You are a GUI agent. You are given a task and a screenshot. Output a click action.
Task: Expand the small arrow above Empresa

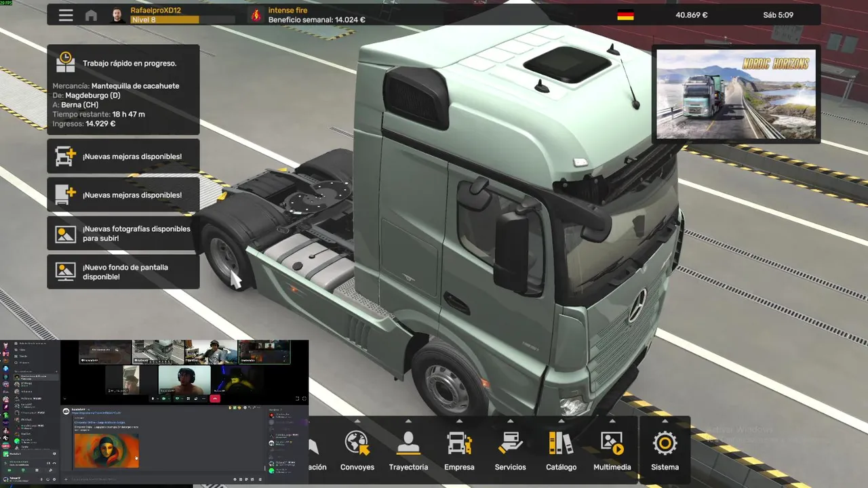(x=459, y=421)
